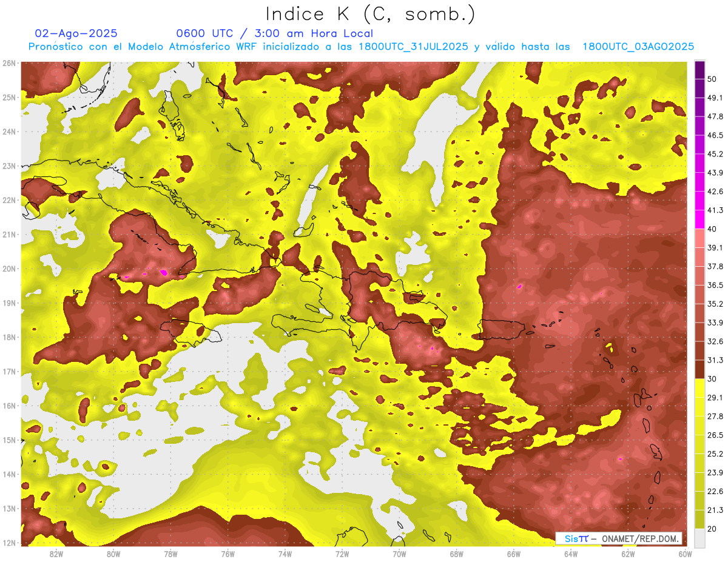Click the '64W' longitude label
Image resolution: width=728 pixels, height=562 pixels.
pyautogui.click(x=571, y=554)
